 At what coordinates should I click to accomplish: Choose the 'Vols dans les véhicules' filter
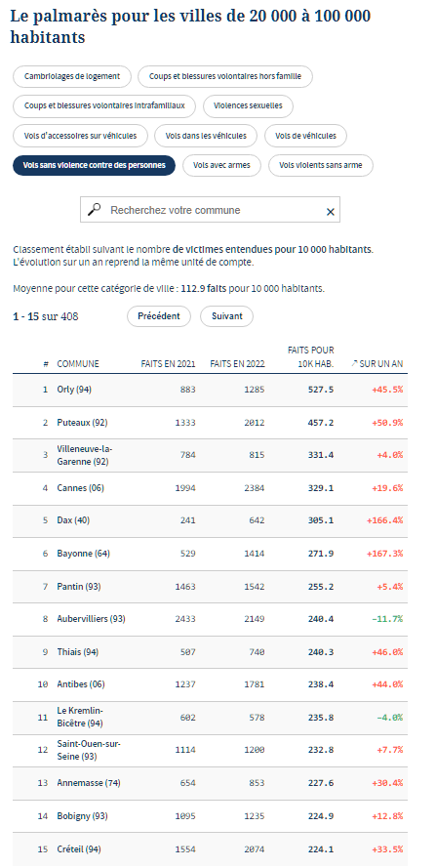pos(205,136)
